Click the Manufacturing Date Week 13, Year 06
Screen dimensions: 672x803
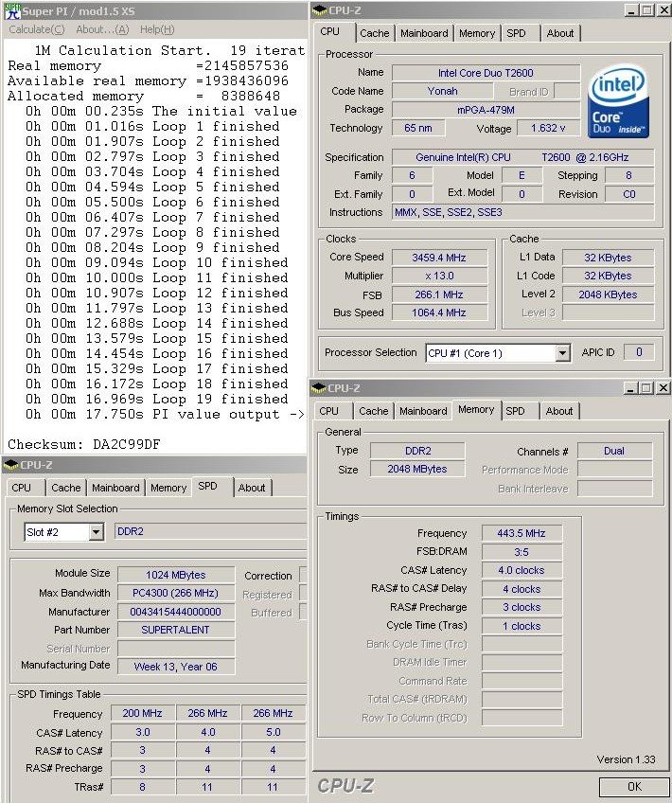(x=175, y=667)
